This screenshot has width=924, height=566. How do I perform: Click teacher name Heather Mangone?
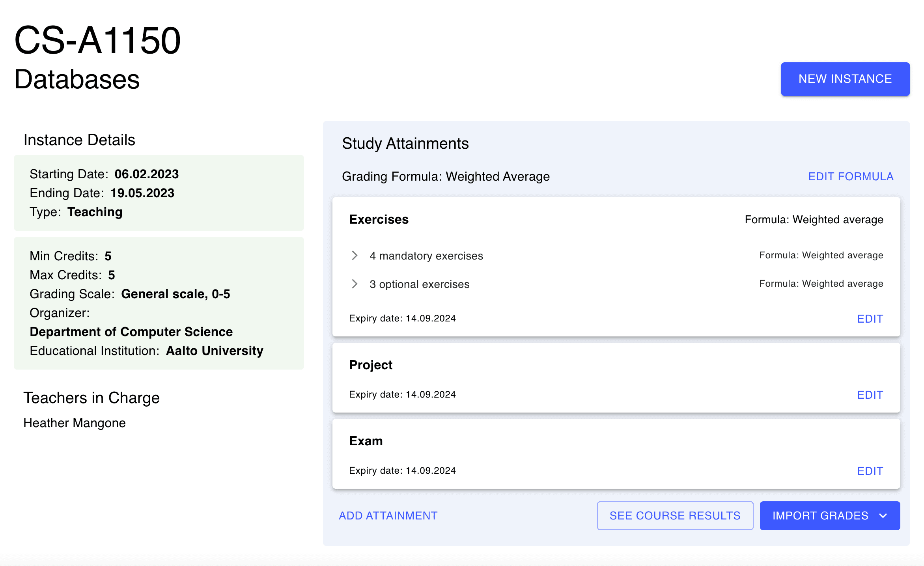[75, 423]
